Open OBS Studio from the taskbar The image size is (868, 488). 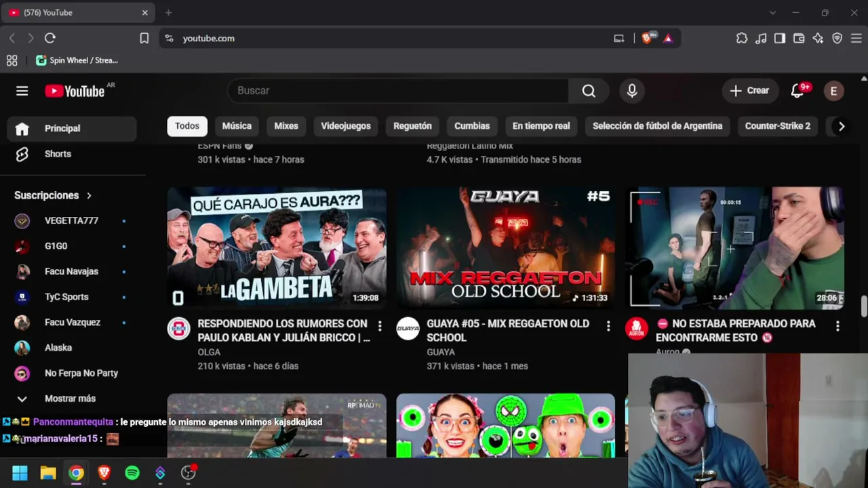189,472
